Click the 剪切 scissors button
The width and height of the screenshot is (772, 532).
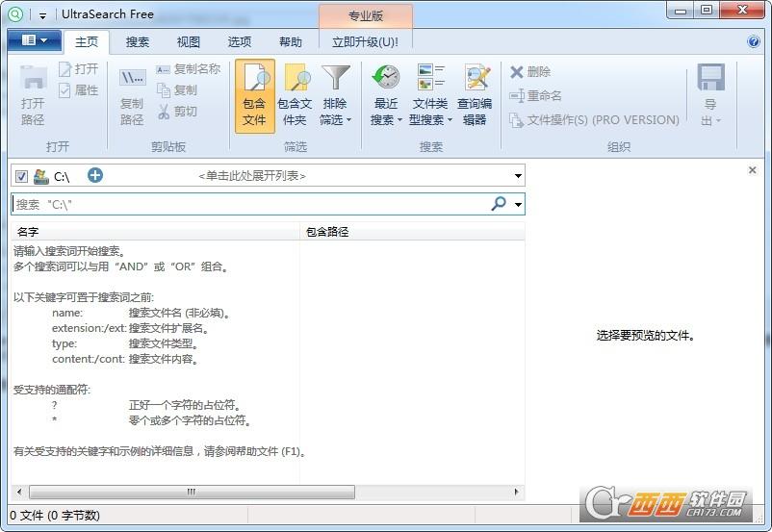[x=177, y=112]
